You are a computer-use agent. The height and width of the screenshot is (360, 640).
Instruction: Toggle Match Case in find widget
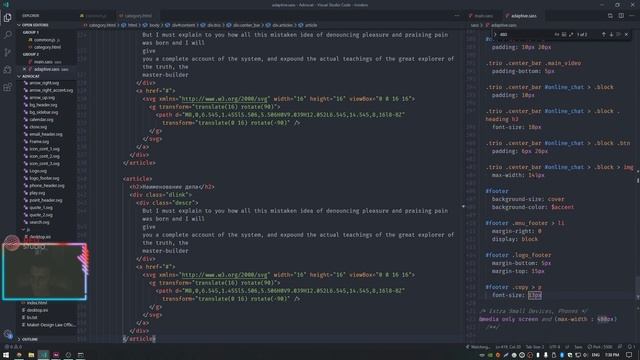pos(557,35)
